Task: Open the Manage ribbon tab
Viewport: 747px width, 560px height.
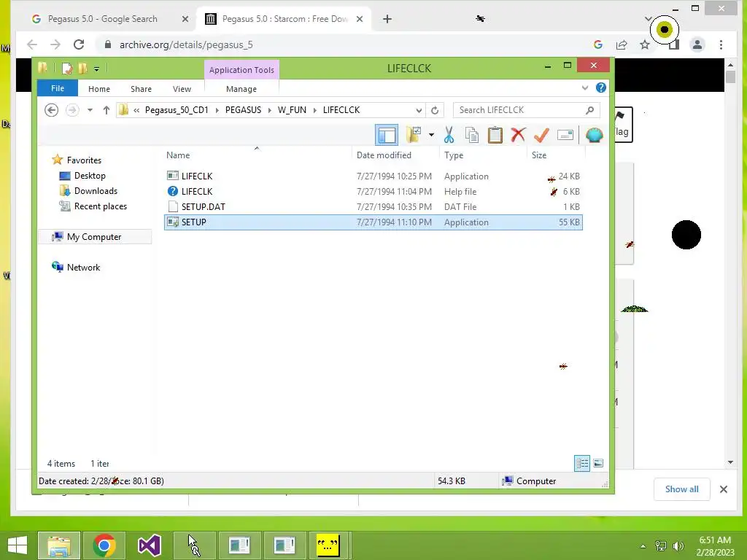Action: tap(241, 89)
